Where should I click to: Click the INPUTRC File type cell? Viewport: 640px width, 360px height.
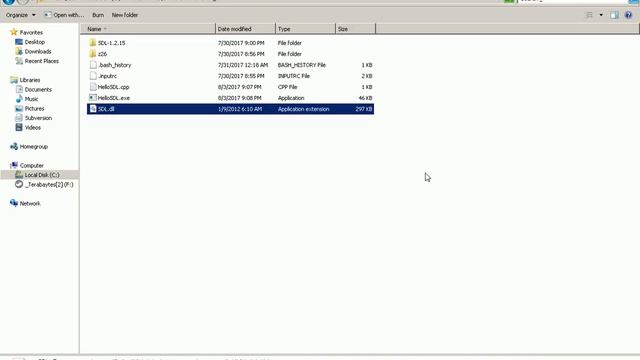pos(293,76)
